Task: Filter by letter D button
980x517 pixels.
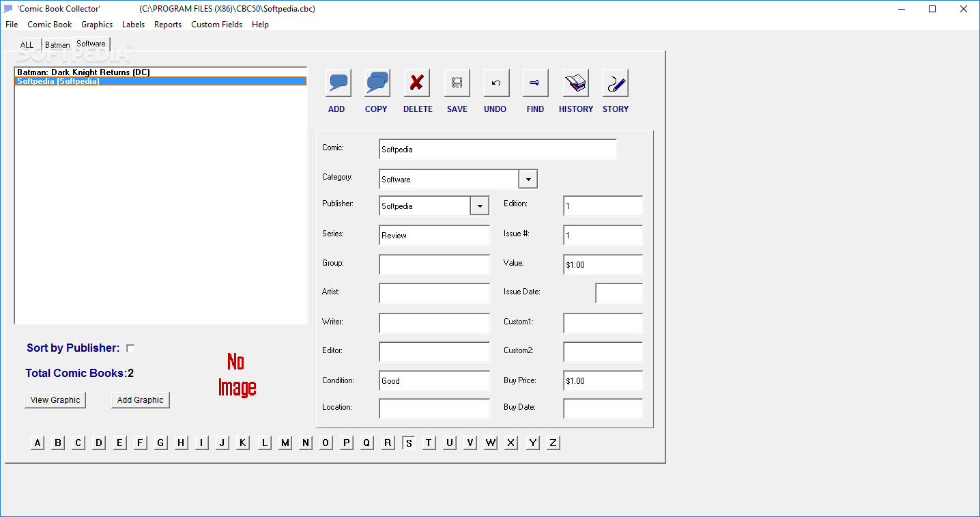Action: pyautogui.click(x=99, y=443)
